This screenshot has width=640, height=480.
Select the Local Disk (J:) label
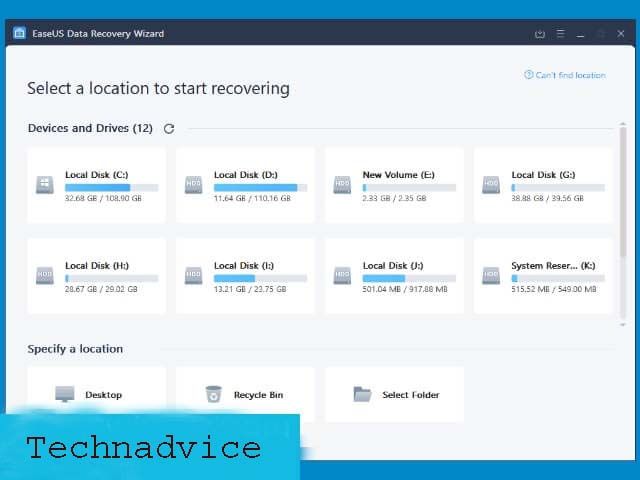[393, 266]
